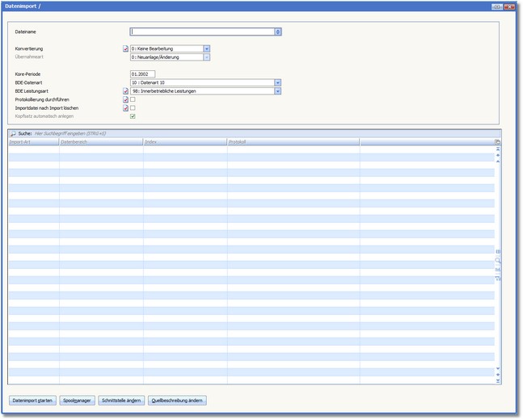Screen dimensions: 523x420
Task: Open the BDE Leistungsart dropdown
Action: point(277,91)
